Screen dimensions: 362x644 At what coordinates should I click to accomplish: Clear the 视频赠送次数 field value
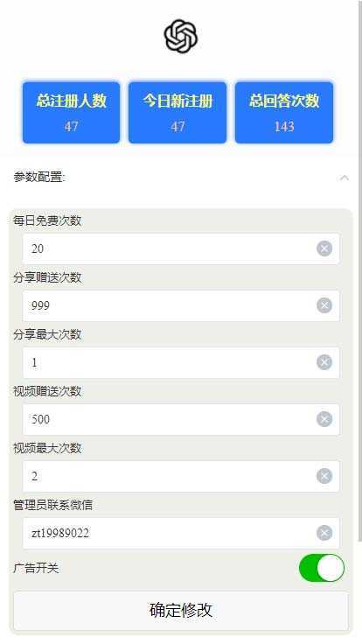[324, 419]
